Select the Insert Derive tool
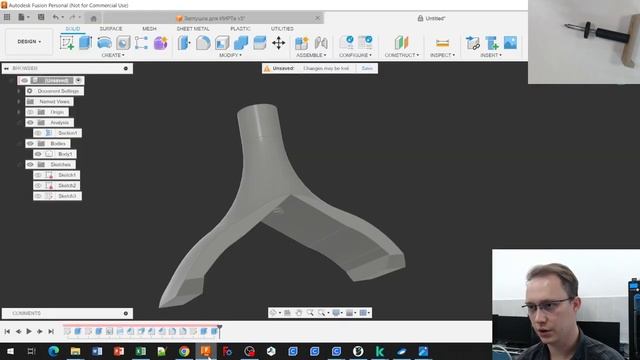Viewport: 640px width, 360px height. (473, 43)
